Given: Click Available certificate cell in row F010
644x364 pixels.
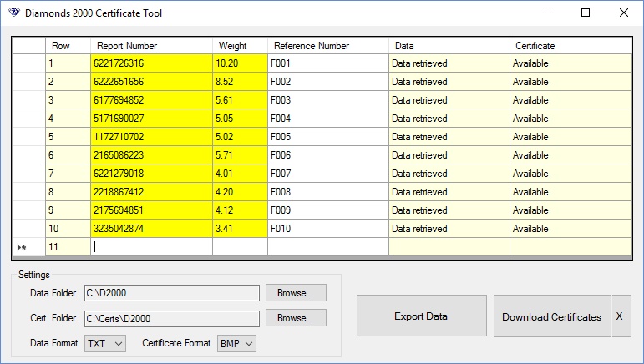Looking at the screenshot, I should [x=570, y=229].
